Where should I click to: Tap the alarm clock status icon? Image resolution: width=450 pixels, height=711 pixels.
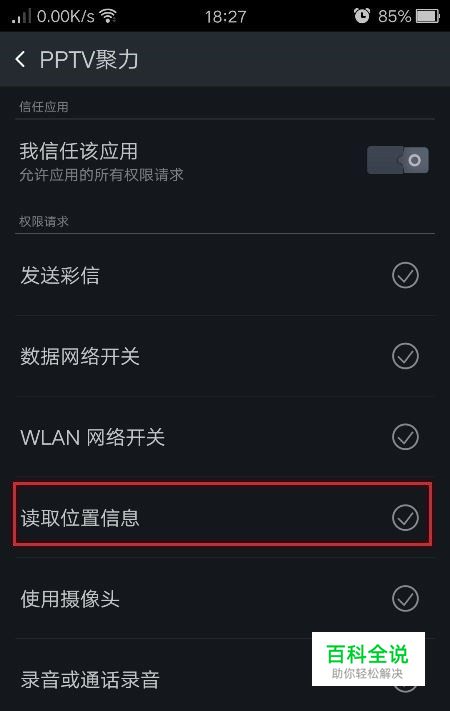click(362, 16)
